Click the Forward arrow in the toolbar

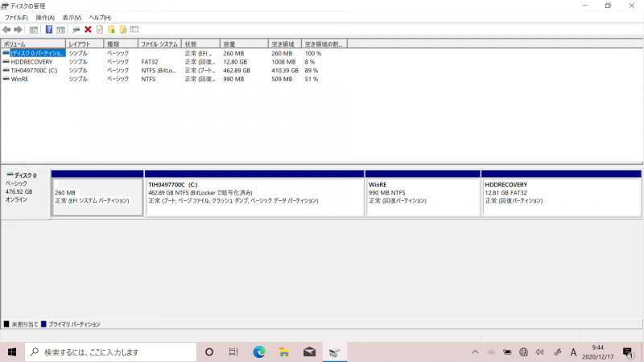pyautogui.click(x=18, y=30)
